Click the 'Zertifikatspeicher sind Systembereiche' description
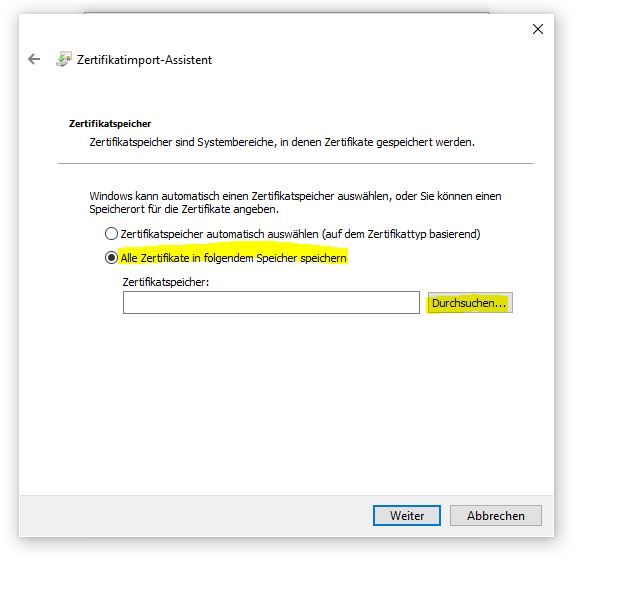Viewport: 637px width, 592px height. [x=281, y=142]
